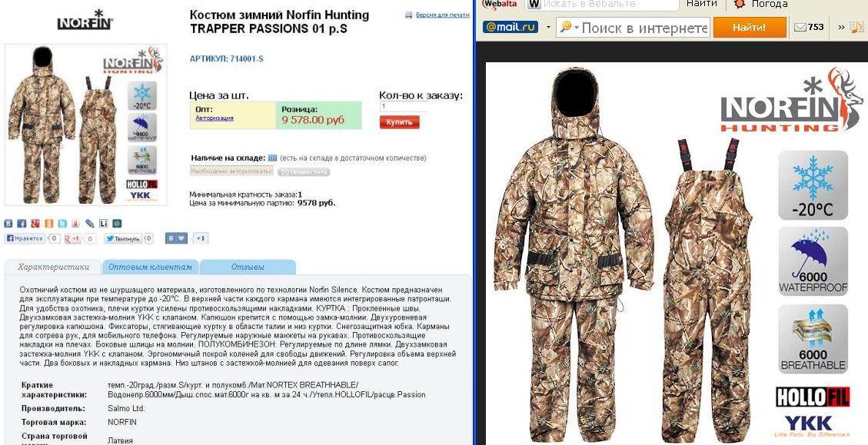Share via the LiveInternet Li icon
Image resolution: width=868 pixels, height=445 pixels.
click(104, 224)
